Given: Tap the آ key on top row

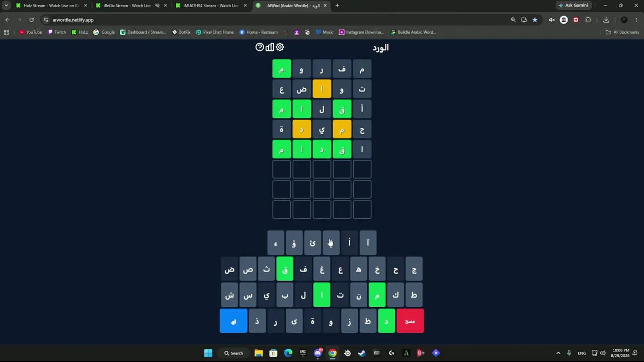Looking at the screenshot, I should coord(368,243).
